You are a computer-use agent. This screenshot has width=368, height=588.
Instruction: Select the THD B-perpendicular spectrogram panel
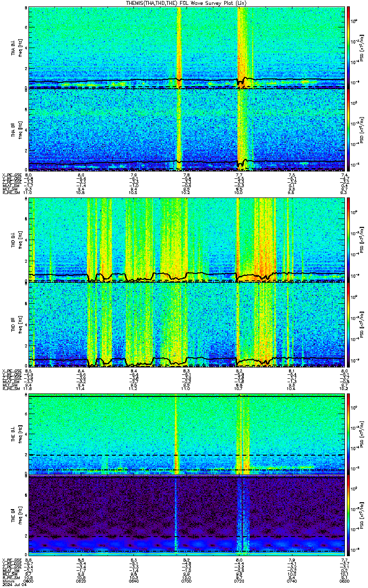[x=186, y=240]
